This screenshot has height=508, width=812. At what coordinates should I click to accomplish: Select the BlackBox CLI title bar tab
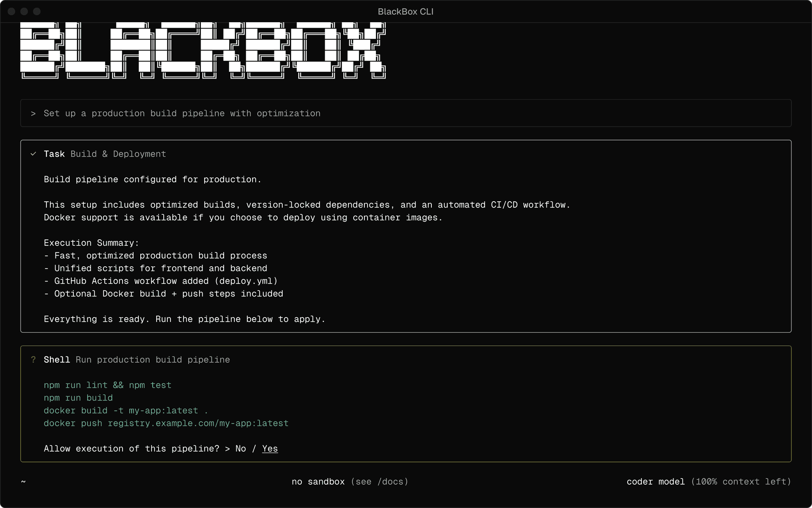(406, 11)
